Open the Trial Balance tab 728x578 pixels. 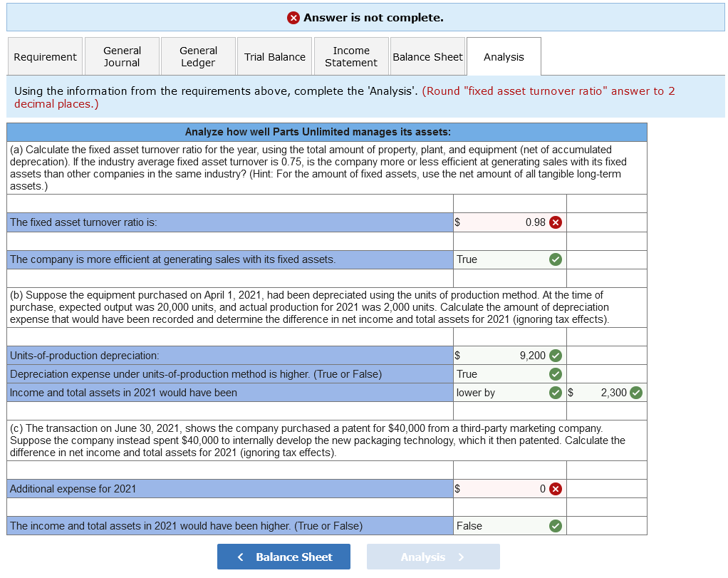pyautogui.click(x=275, y=57)
